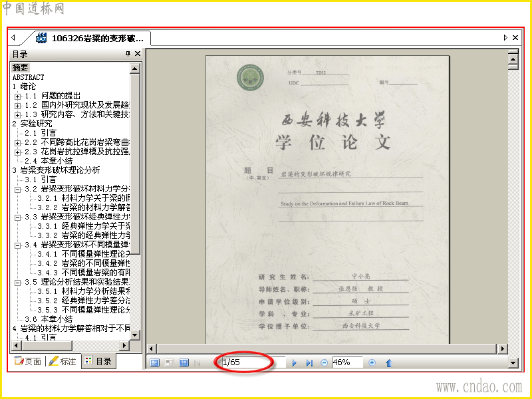Open 3.6 本章小结 entry
The width and height of the screenshot is (532, 399).
coord(49,319)
